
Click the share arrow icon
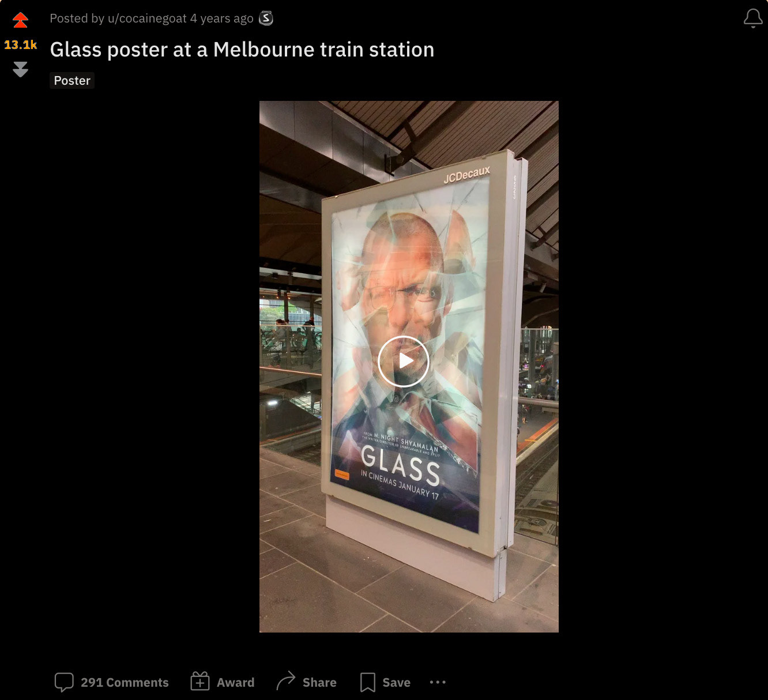click(285, 682)
